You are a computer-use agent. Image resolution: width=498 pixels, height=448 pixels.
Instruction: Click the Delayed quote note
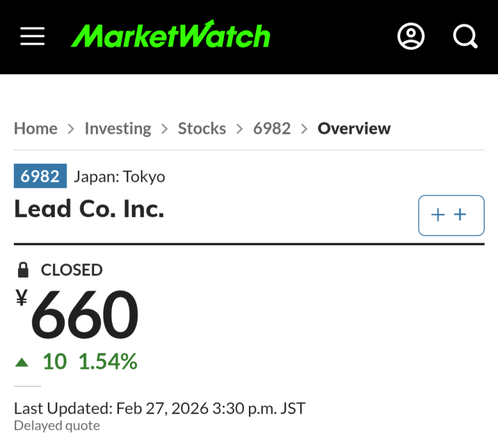click(x=57, y=426)
